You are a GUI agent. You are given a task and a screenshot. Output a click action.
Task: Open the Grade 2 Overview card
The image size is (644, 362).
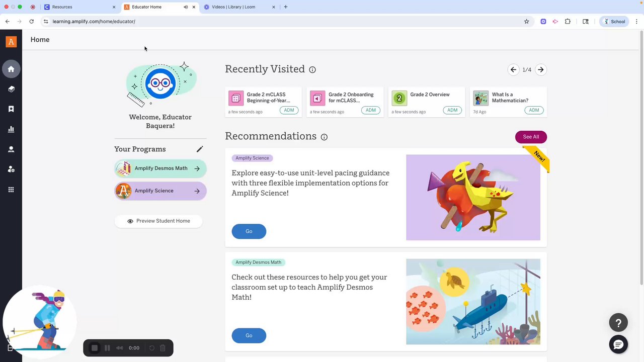click(x=427, y=102)
